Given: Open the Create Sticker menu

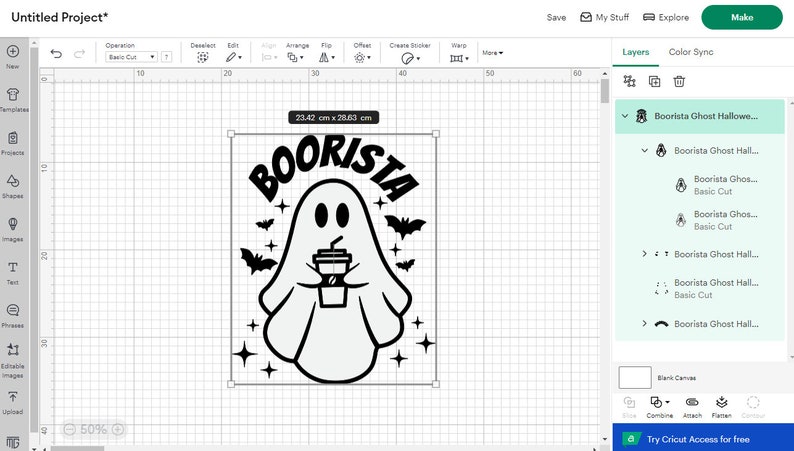Looking at the screenshot, I should (x=410, y=58).
